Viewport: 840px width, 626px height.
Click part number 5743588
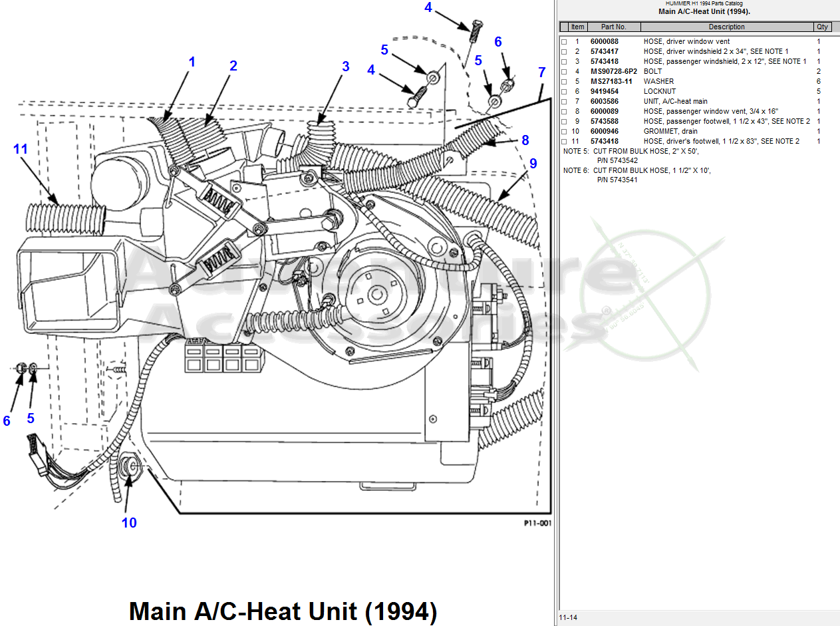click(604, 122)
